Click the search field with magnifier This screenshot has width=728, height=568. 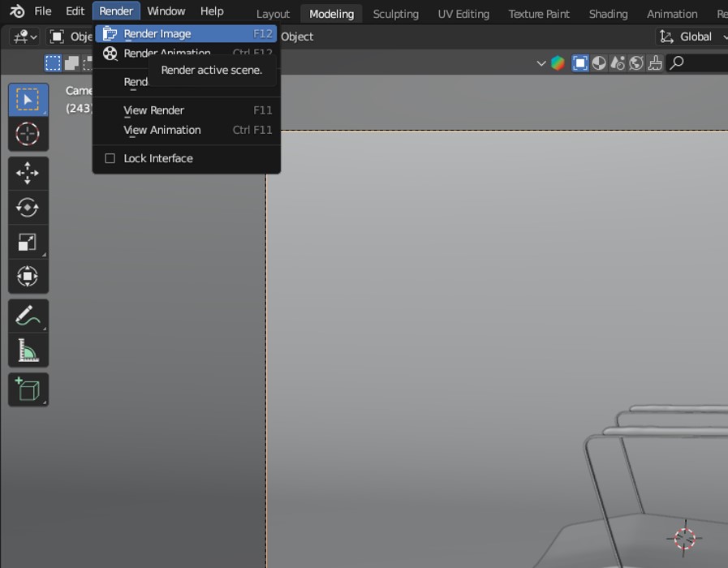click(x=698, y=63)
